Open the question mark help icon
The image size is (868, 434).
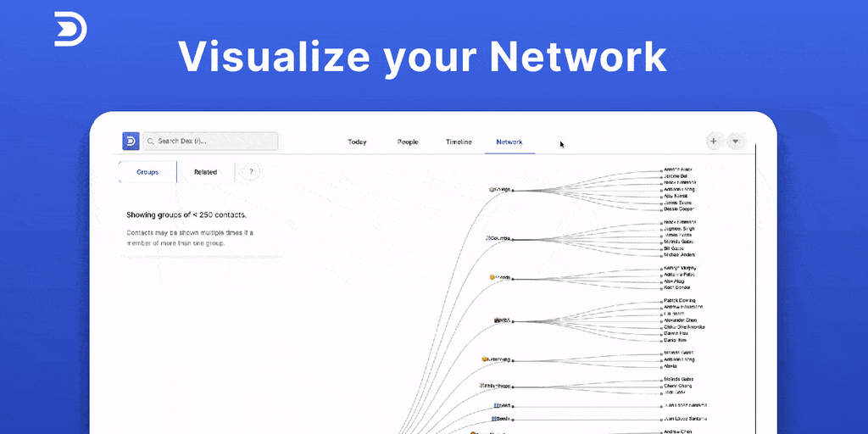click(x=251, y=172)
